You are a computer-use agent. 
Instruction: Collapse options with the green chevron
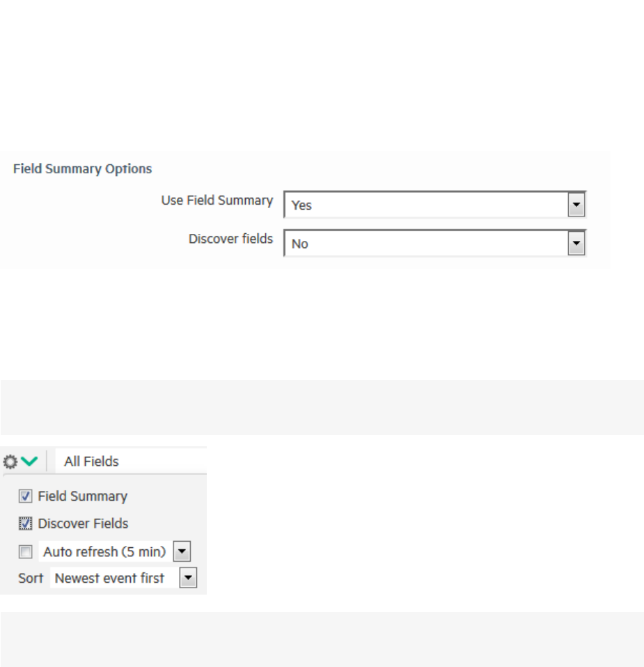29,462
